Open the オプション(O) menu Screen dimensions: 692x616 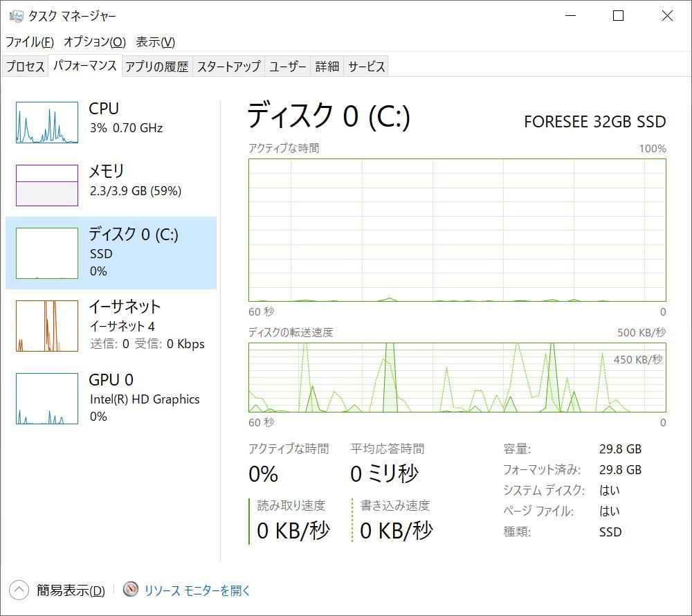pyautogui.click(x=95, y=42)
